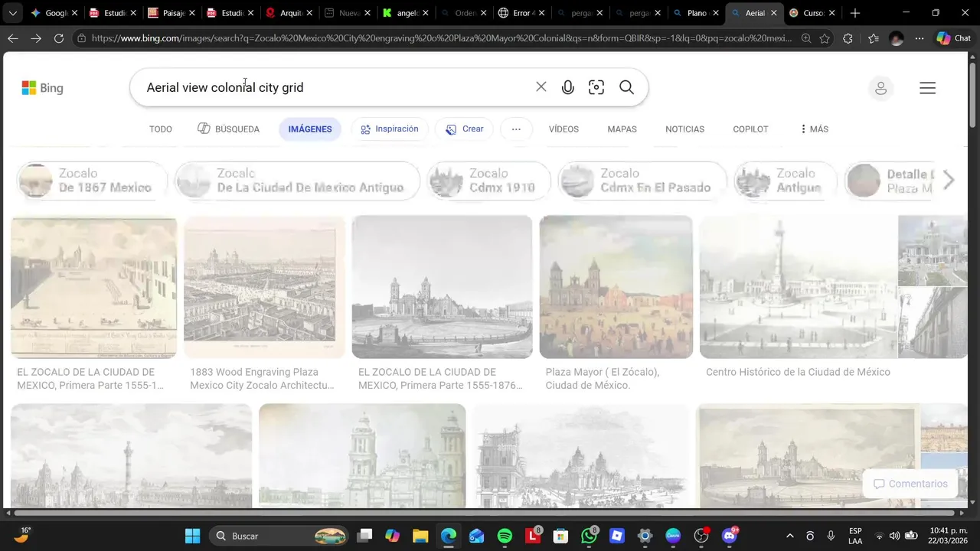Viewport: 980px width, 551px height.
Task: Select Zocalo Cdmx En El Pasado suggestion
Action: pos(642,181)
